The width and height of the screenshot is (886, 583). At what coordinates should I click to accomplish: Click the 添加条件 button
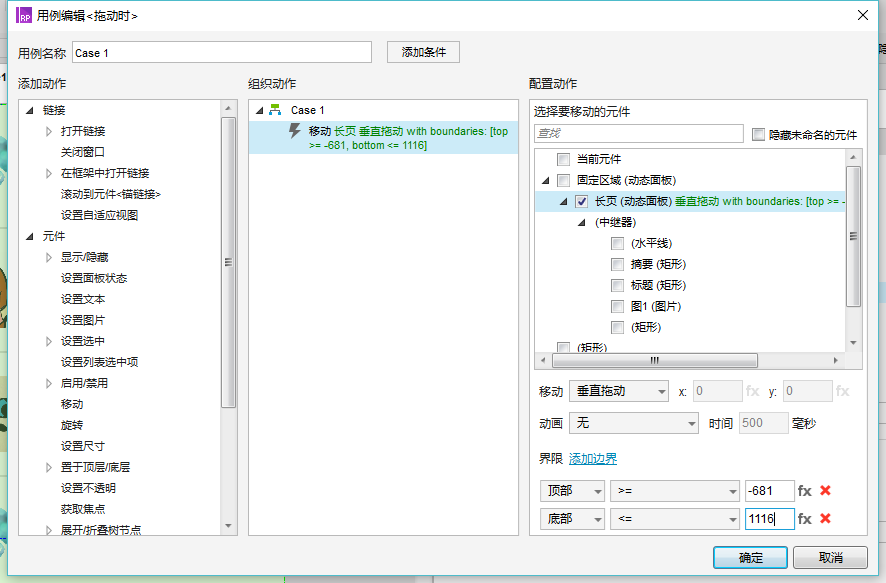click(x=423, y=52)
